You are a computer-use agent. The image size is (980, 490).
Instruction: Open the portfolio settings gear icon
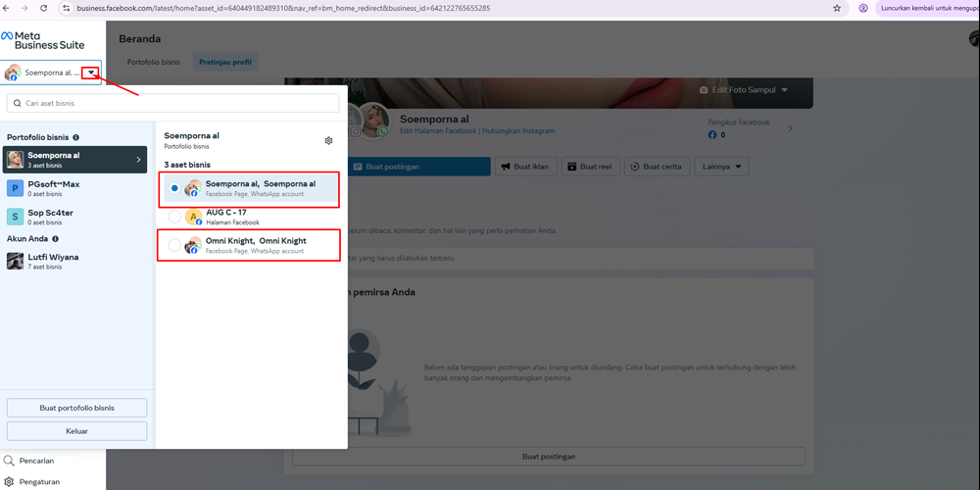coord(328,141)
